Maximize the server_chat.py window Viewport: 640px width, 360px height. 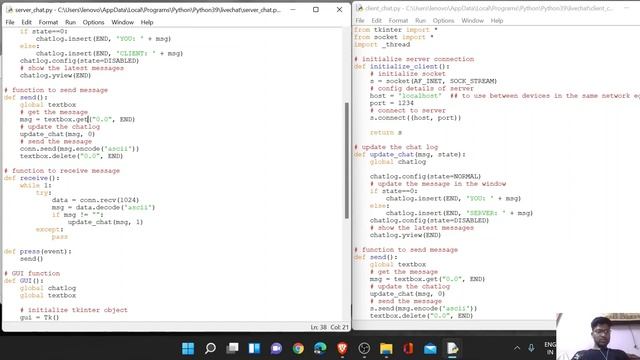316,9
